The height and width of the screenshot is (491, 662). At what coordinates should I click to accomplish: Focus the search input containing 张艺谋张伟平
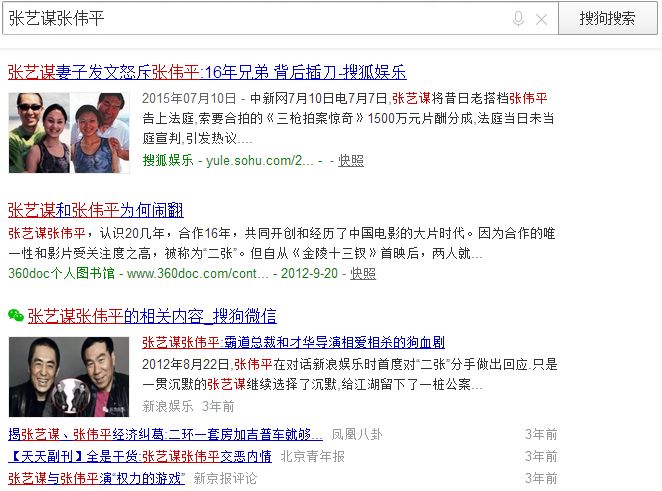[x=258, y=18]
